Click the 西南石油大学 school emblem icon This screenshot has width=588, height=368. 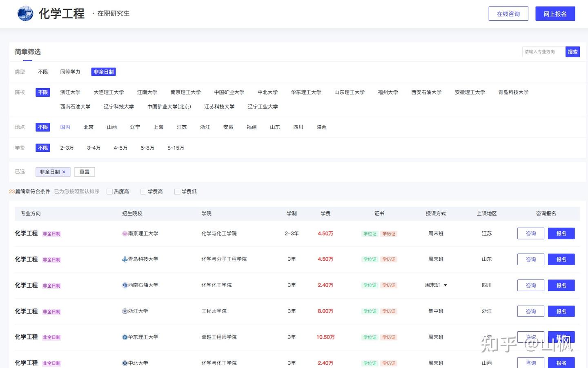click(x=125, y=285)
